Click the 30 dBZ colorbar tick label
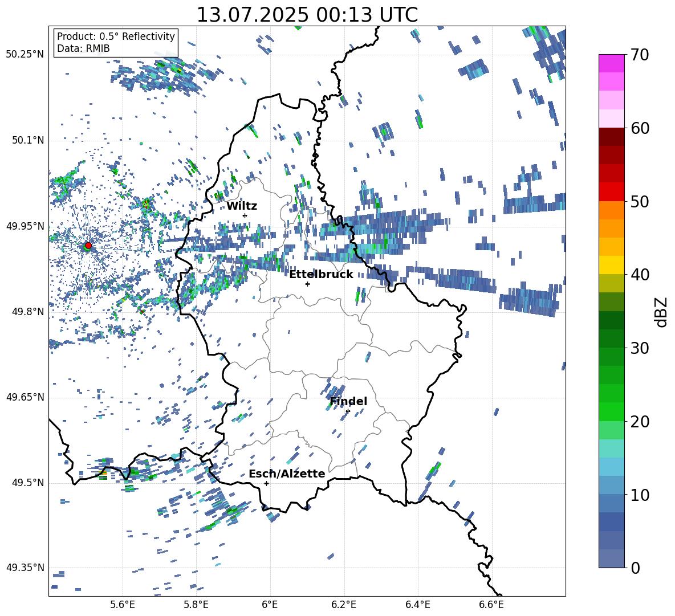Viewport: 675px width, 616px height. (640, 348)
